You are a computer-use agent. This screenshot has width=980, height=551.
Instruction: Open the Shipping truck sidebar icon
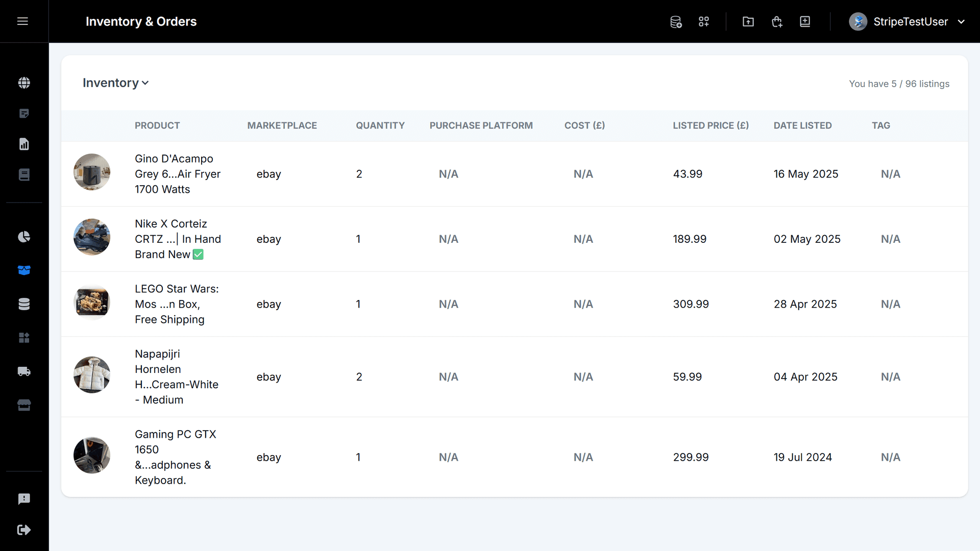point(24,371)
